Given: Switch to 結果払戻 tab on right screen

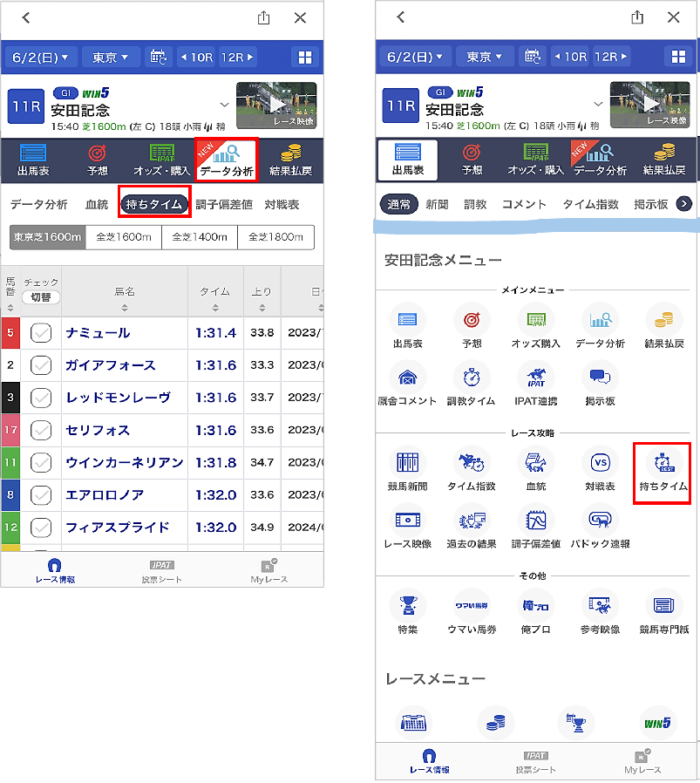Looking at the screenshot, I should click(x=664, y=160).
